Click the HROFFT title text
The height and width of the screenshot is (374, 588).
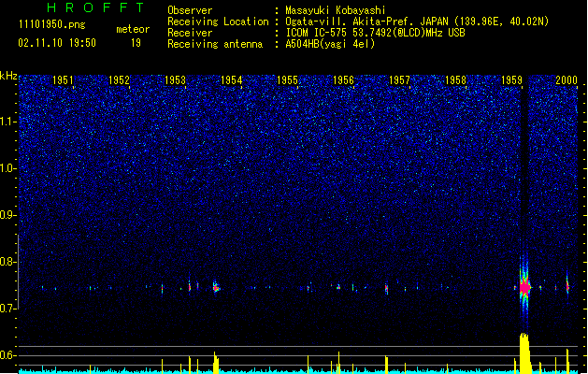(96, 7)
